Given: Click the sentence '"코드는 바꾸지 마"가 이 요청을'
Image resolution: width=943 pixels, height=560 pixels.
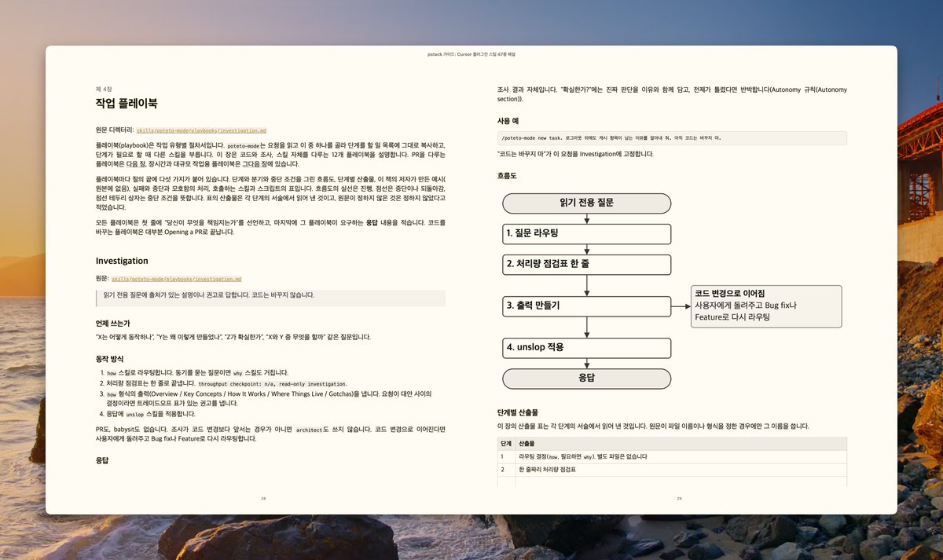Looking at the screenshot, I should click(x=575, y=154).
